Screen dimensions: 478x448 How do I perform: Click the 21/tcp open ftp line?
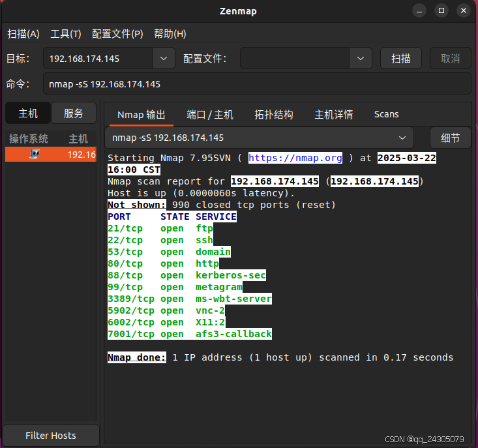tap(160, 228)
